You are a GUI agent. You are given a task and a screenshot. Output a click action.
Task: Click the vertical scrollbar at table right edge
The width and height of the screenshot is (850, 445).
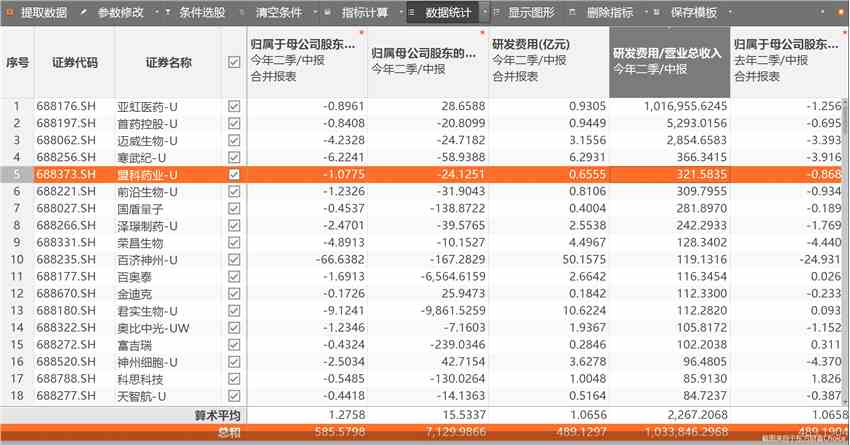point(846,251)
